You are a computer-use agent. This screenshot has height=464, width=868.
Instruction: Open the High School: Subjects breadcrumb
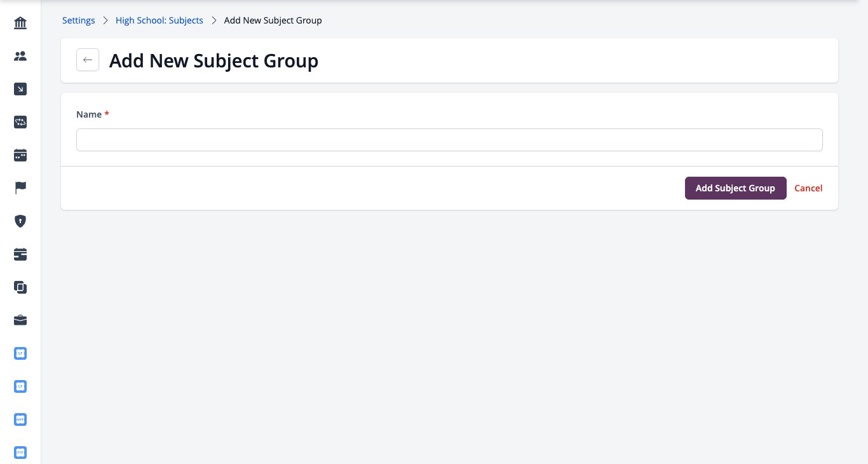[159, 20]
